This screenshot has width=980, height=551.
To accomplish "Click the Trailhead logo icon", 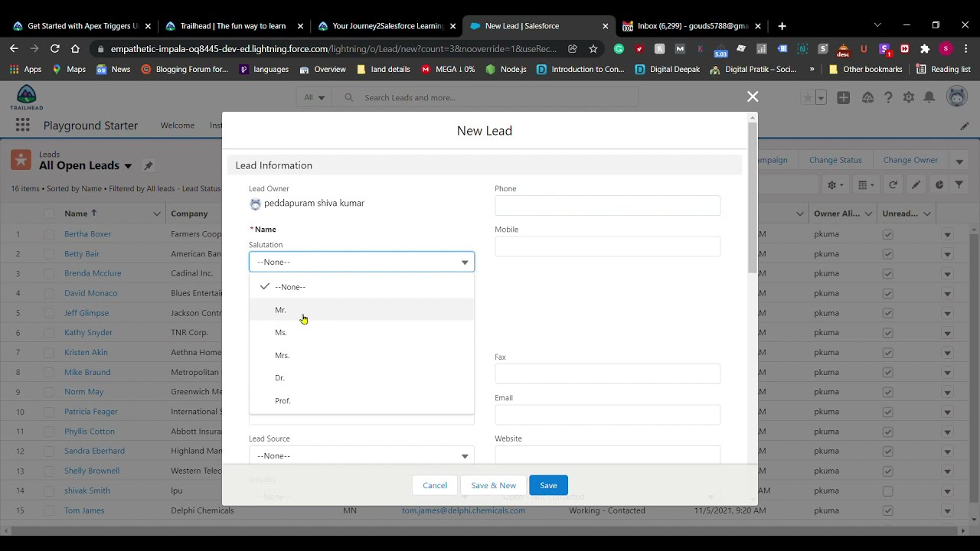I will 26,97.
